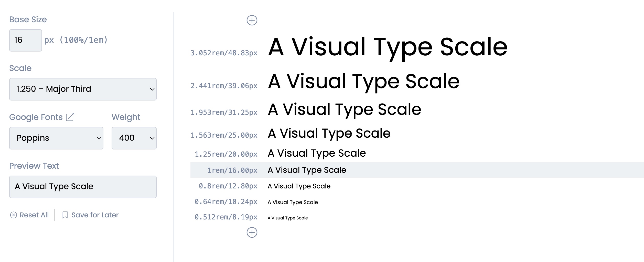
Task: Expand the Poppins font dropdown
Action: pos(56,138)
